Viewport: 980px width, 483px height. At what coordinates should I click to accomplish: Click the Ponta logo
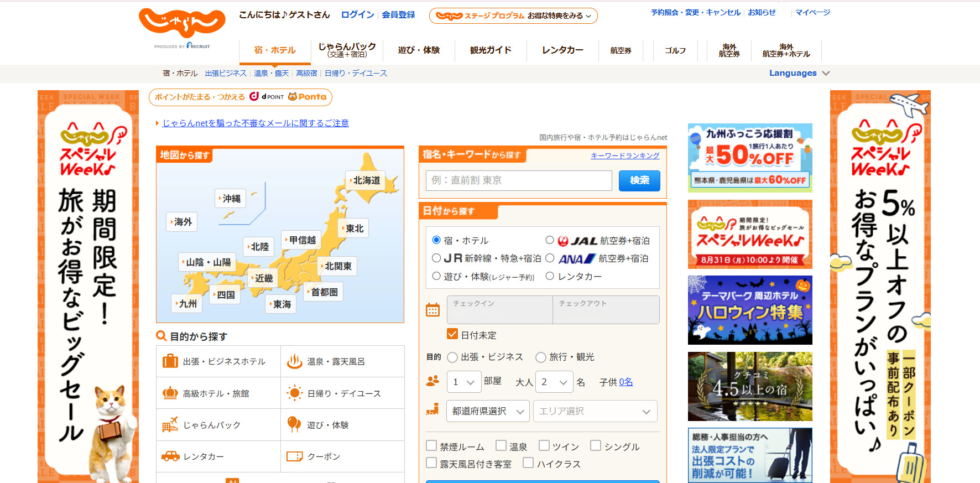pyautogui.click(x=307, y=97)
